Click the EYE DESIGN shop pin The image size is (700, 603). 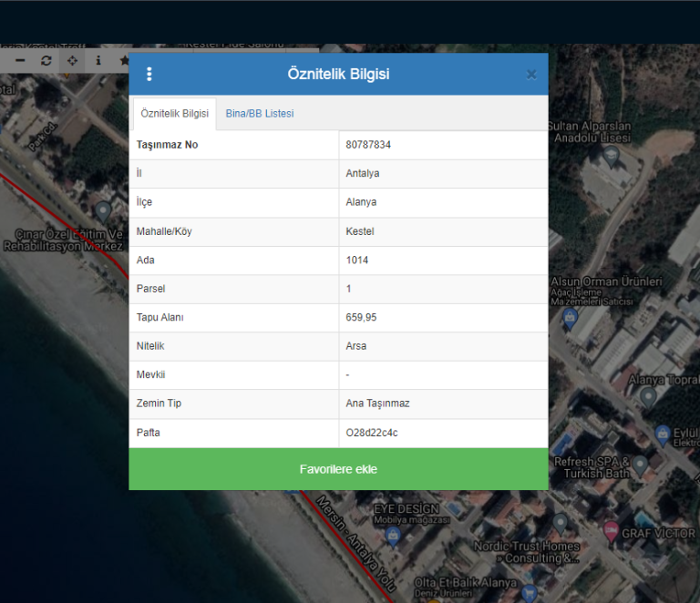[x=393, y=537]
